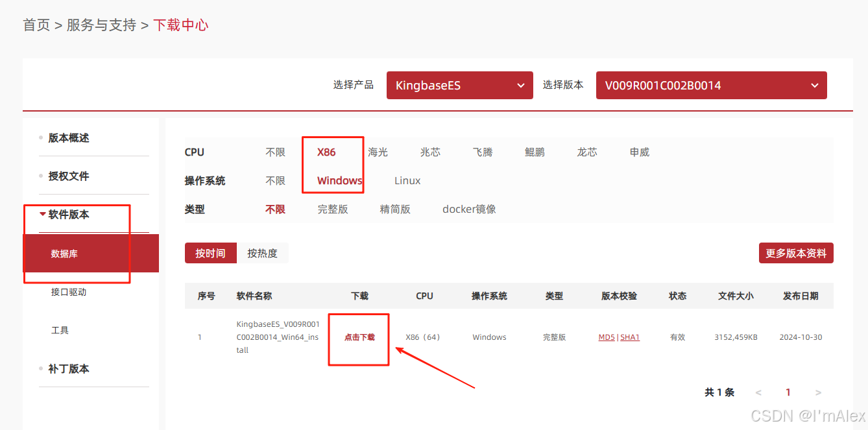This screenshot has width=868, height=430.
Task: Open 服务与支持 breadcrumb link
Action: point(101,25)
